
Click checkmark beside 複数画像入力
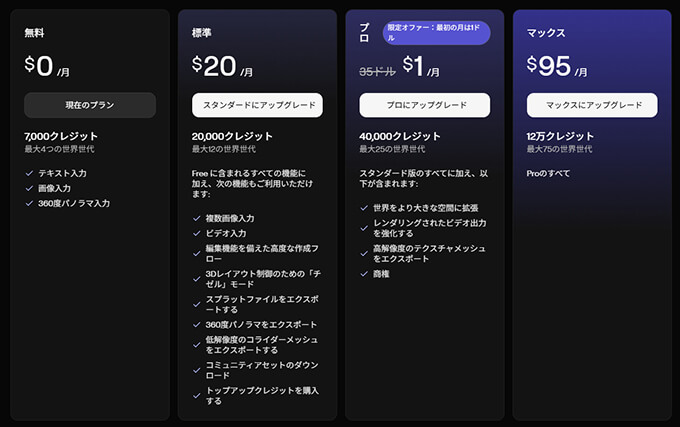[x=197, y=218]
